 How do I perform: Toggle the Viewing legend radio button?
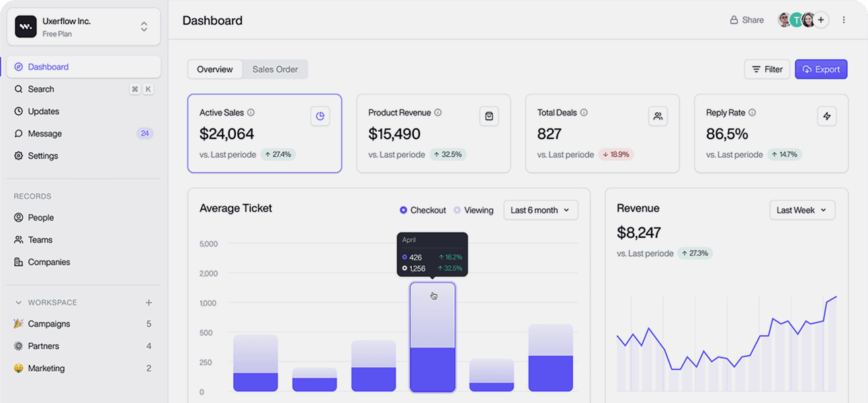coord(458,210)
